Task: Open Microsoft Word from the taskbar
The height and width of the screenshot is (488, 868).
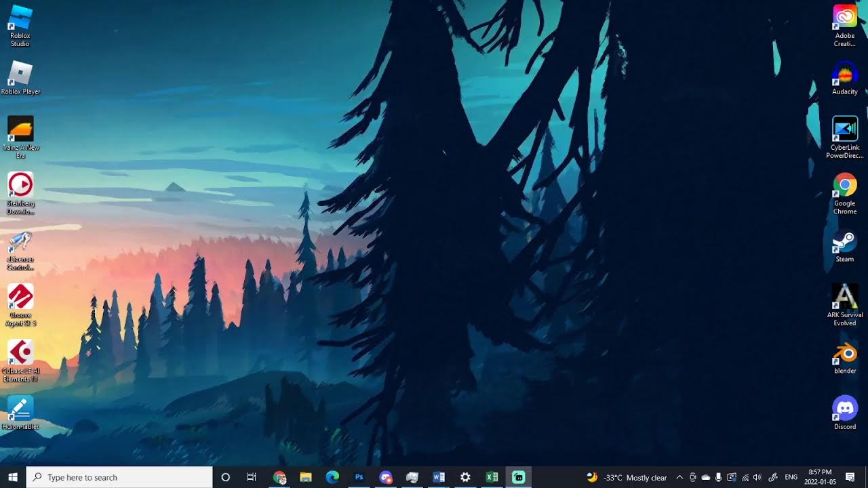Action: [439, 477]
